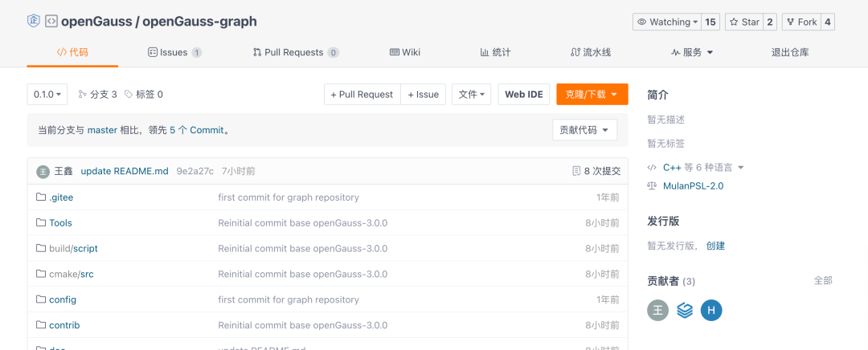Open the Web IDE

(524, 95)
